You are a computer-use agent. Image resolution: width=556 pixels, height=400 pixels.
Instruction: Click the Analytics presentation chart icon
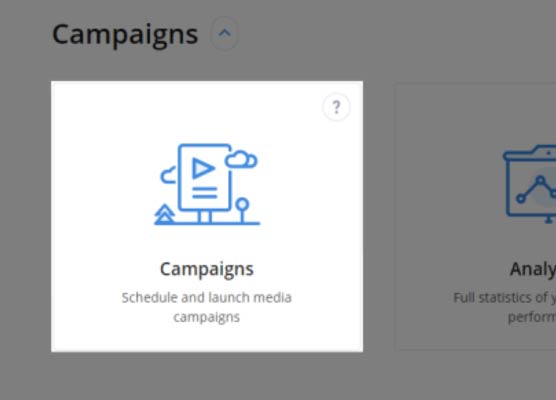[530, 184]
